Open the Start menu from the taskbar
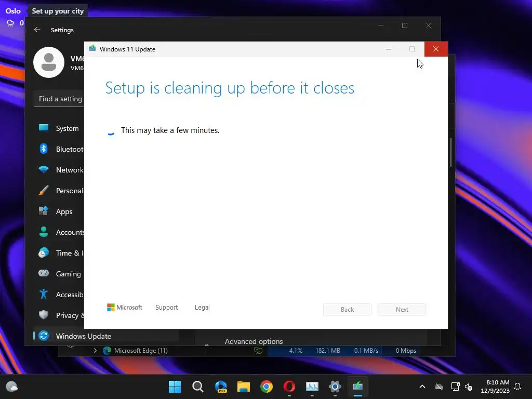The height and width of the screenshot is (399, 532). (175, 387)
